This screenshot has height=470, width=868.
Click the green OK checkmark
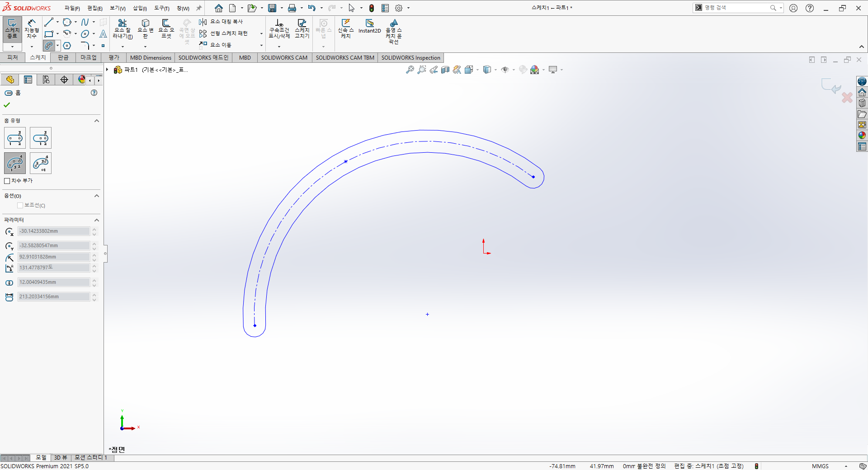point(7,105)
